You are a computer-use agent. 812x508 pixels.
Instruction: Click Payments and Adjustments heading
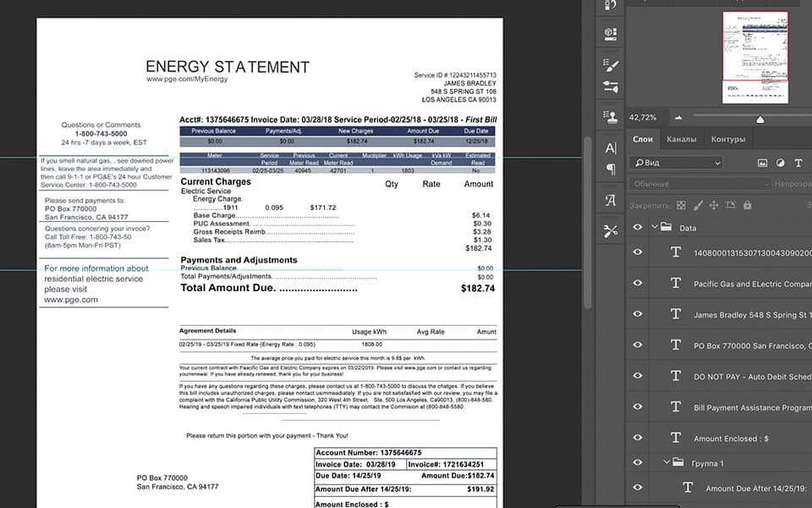(239, 260)
